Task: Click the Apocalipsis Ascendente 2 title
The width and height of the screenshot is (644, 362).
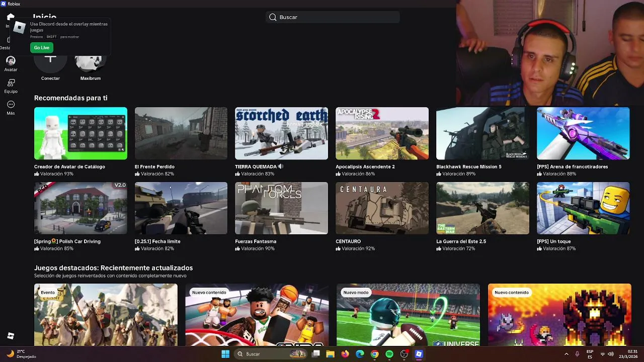Action: click(x=365, y=166)
